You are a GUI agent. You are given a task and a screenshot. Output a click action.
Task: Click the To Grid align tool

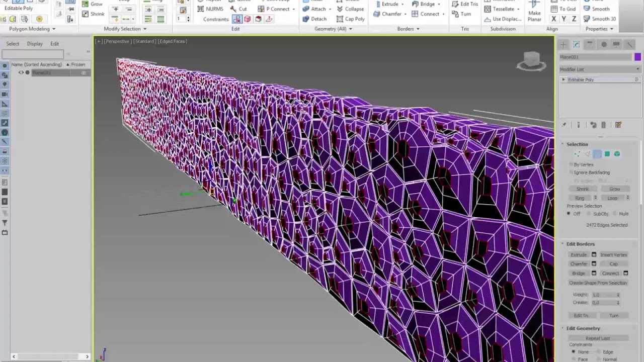(x=563, y=9)
